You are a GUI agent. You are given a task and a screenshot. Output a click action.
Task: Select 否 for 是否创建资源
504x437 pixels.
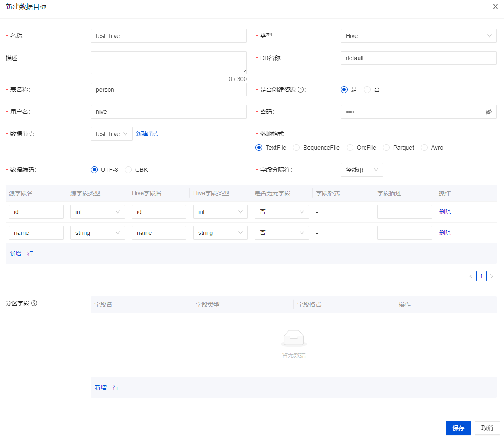coord(367,90)
